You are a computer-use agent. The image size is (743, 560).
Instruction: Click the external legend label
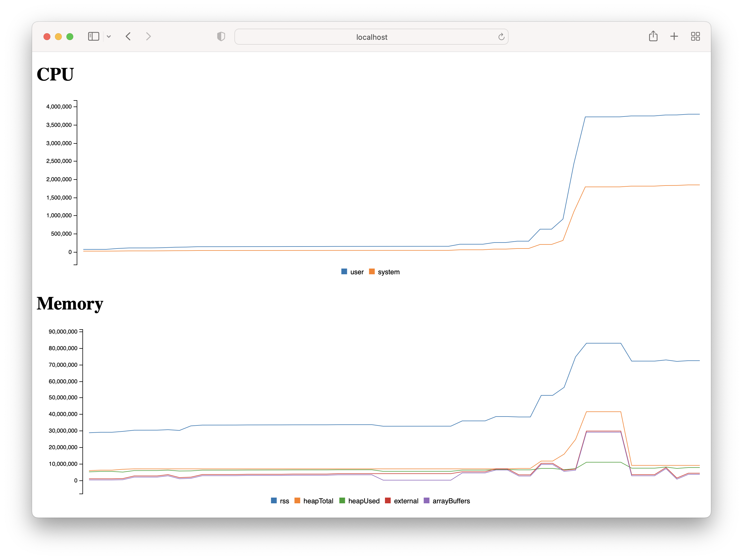406,501
